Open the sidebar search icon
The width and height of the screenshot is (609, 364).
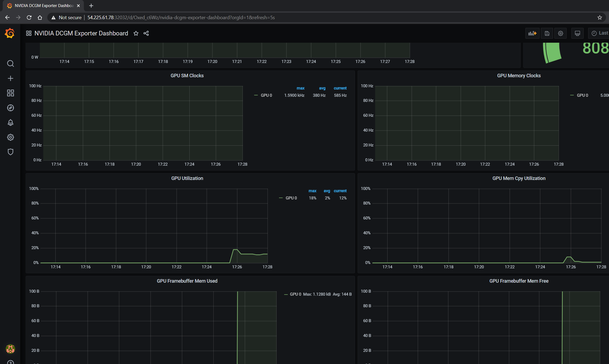[10, 64]
